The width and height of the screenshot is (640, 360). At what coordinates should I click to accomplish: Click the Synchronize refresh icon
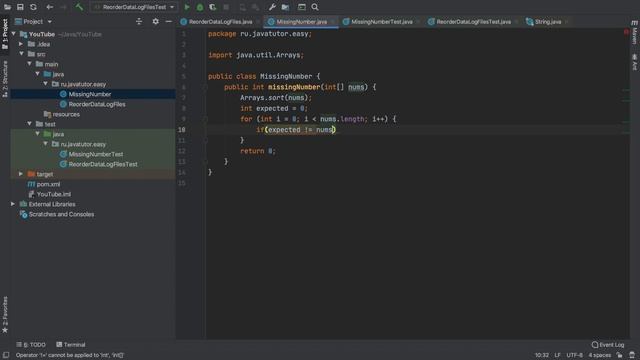click(33, 7)
